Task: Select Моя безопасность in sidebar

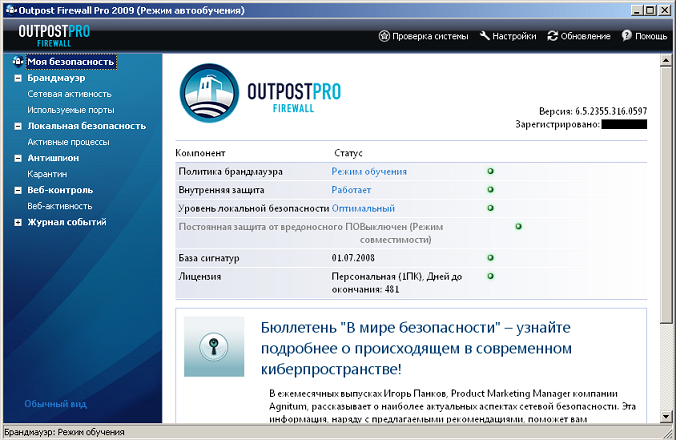Action: [x=71, y=62]
